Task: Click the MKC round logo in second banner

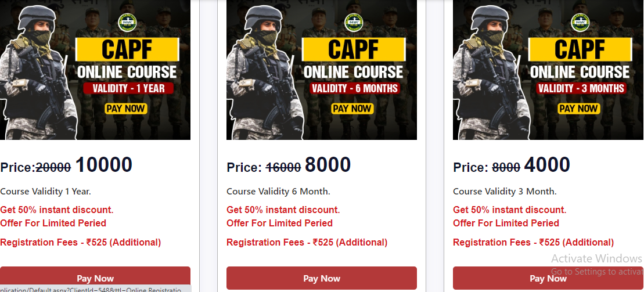Action: point(354,23)
